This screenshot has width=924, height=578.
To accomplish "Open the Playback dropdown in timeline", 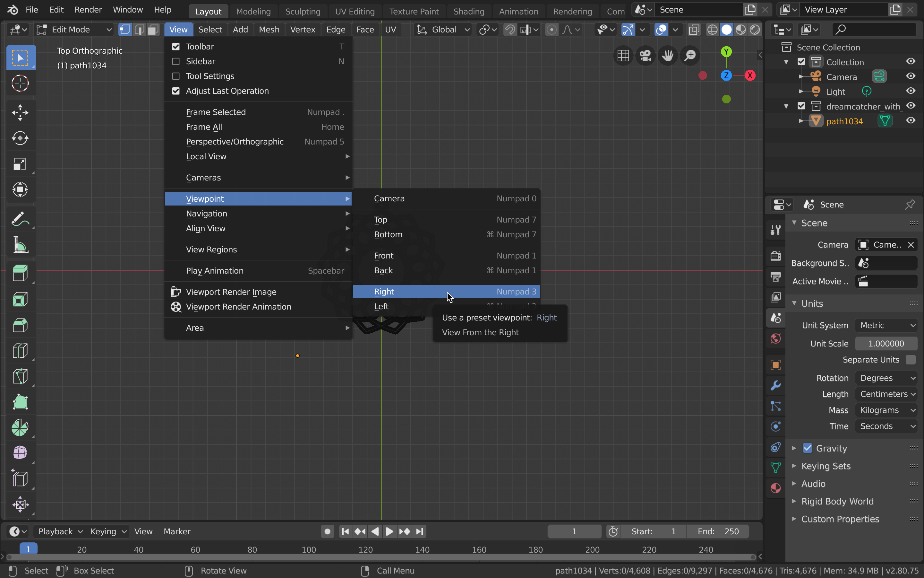I will click(59, 531).
